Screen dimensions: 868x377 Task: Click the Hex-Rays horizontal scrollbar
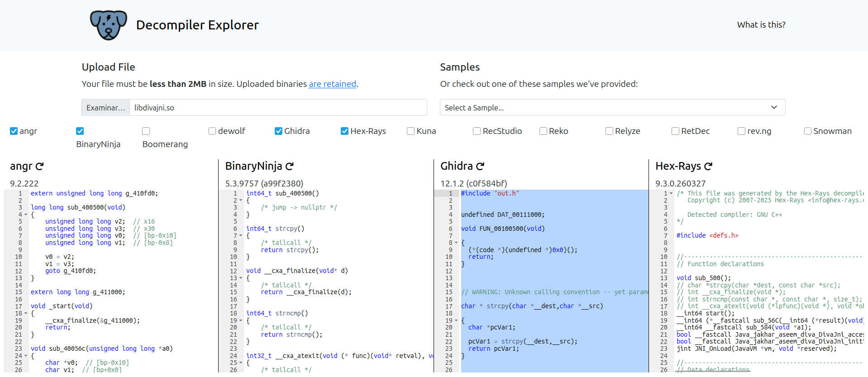[x=712, y=371]
